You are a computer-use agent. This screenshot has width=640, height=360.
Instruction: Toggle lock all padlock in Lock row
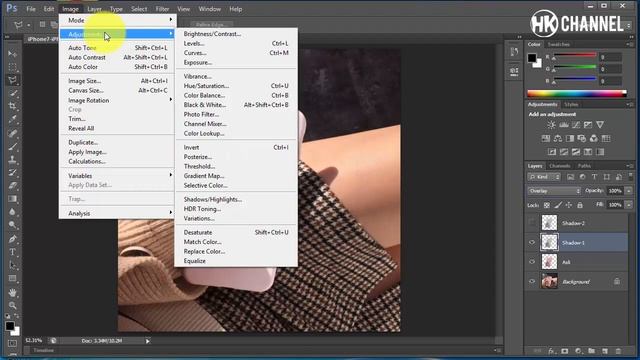(580, 205)
